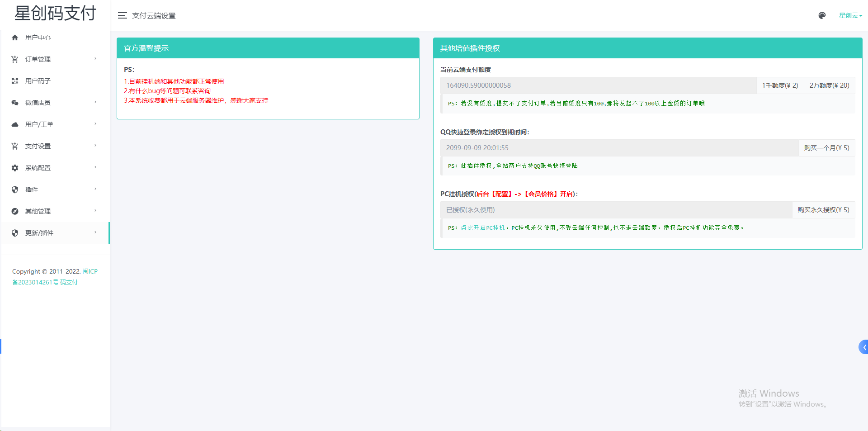Click the compass icon beside 其他管理
The image size is (868, 431).
(x=15, y=211)
